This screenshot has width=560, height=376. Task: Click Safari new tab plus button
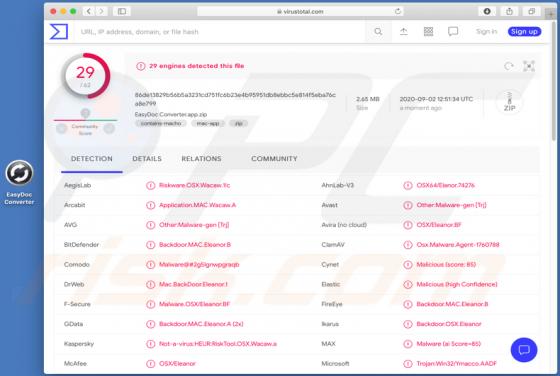[551, 14]
